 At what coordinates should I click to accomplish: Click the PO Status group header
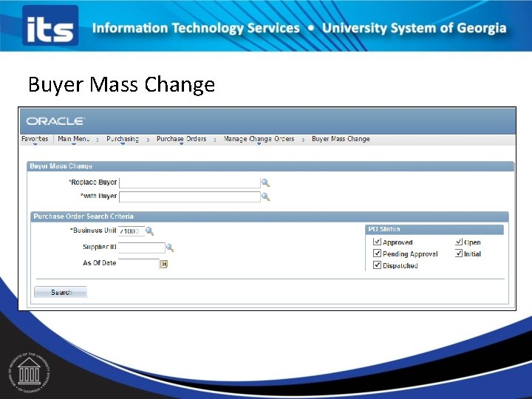pos(434,229)
